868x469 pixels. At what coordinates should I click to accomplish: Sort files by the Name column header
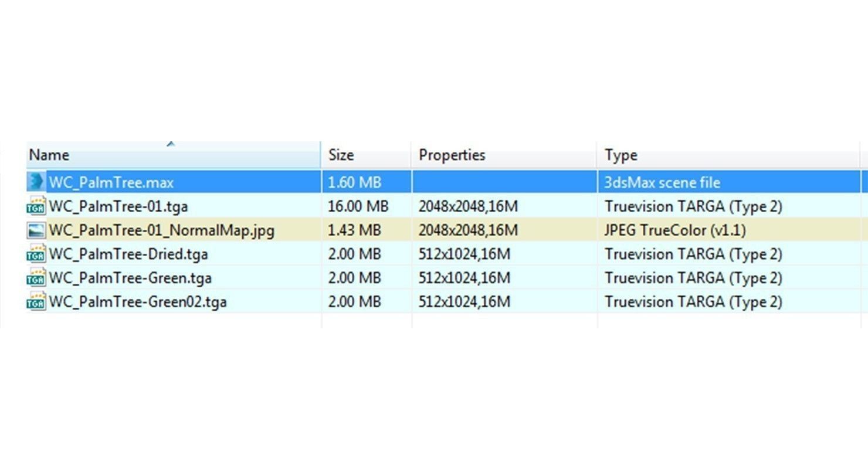click(x=49, y=155)
